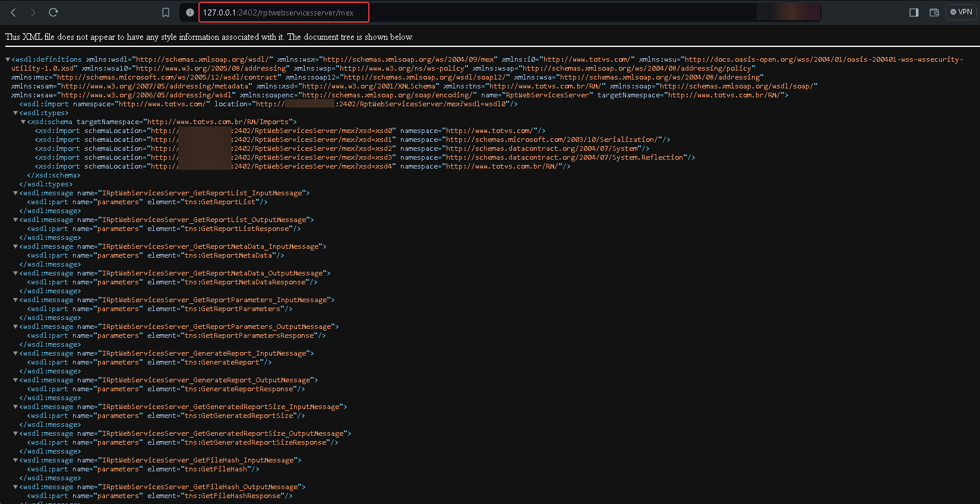The width and height of the screenshot is (980, 504).
Task: Open the VPN button
Action: 961,12
